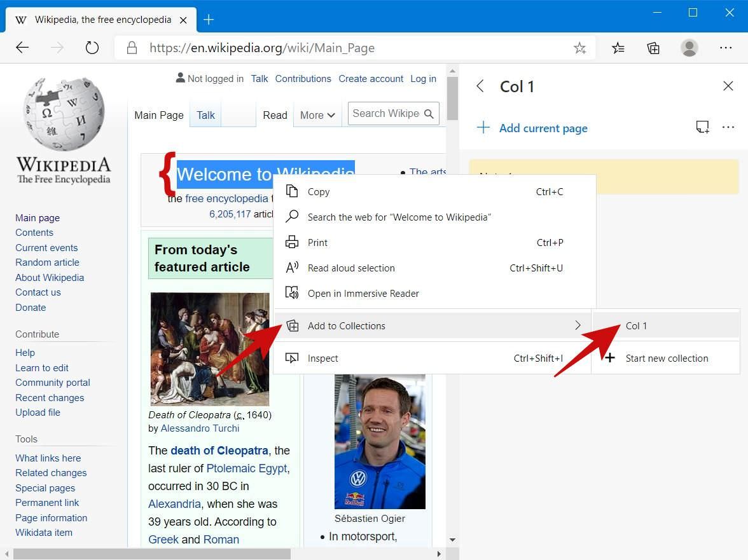Screen dimensions: 748x560
Task: Click the vertical scrollbar thumb
Action: pyautogui.click(x=452, y=99)
